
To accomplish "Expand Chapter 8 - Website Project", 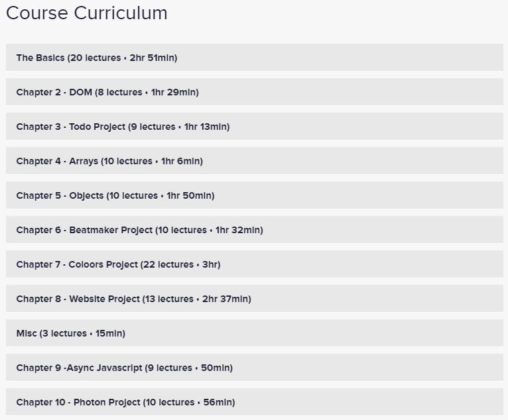I will tap(254, 299).
